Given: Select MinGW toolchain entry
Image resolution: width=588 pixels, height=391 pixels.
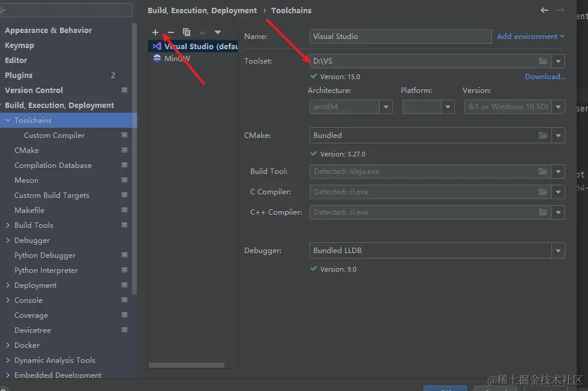Looking at the screenshot, I should [193, 59].
